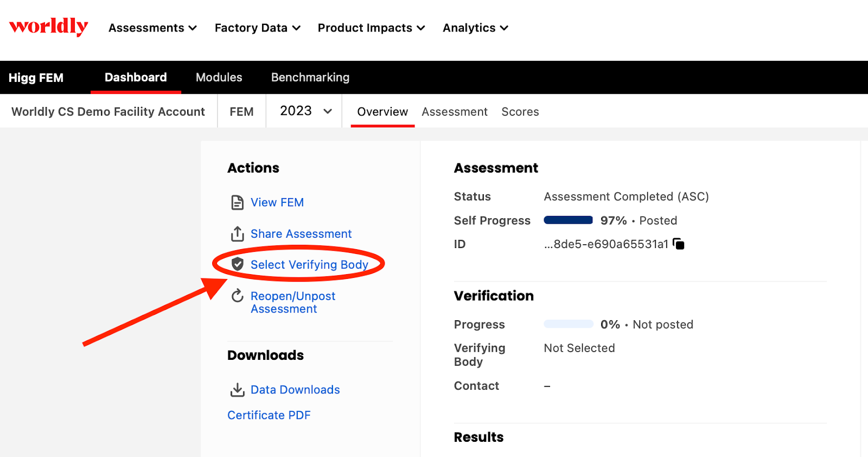Screen dimensions: 868x457
Task: Click the Verification Progress 0% bar
Action: click(x=569, y=324)
